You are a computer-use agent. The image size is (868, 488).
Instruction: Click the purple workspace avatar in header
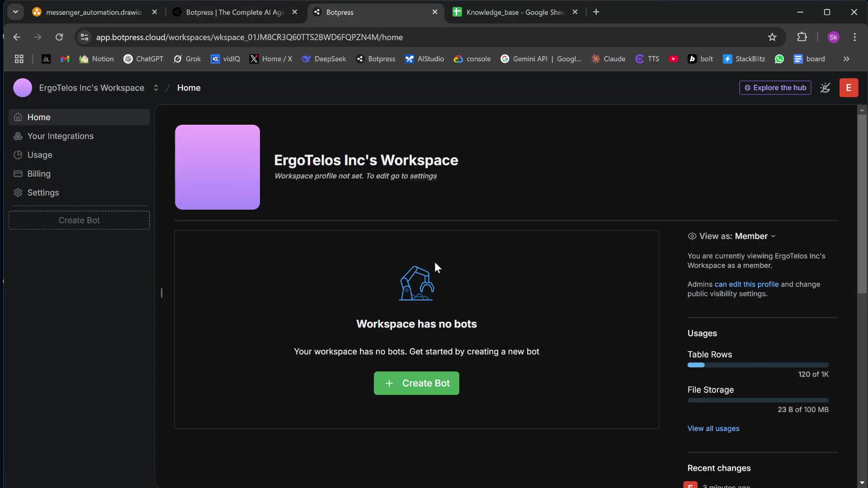[23, 88]
